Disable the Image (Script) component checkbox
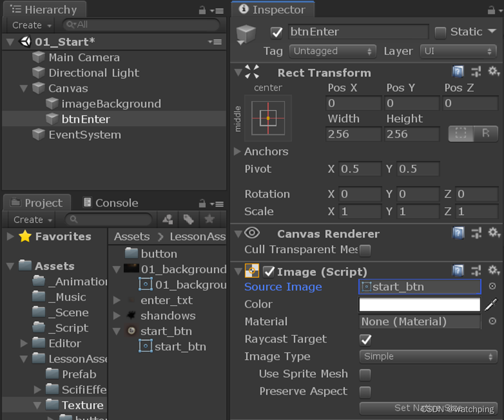Screen dimensions: 504x420 [268, 272]
